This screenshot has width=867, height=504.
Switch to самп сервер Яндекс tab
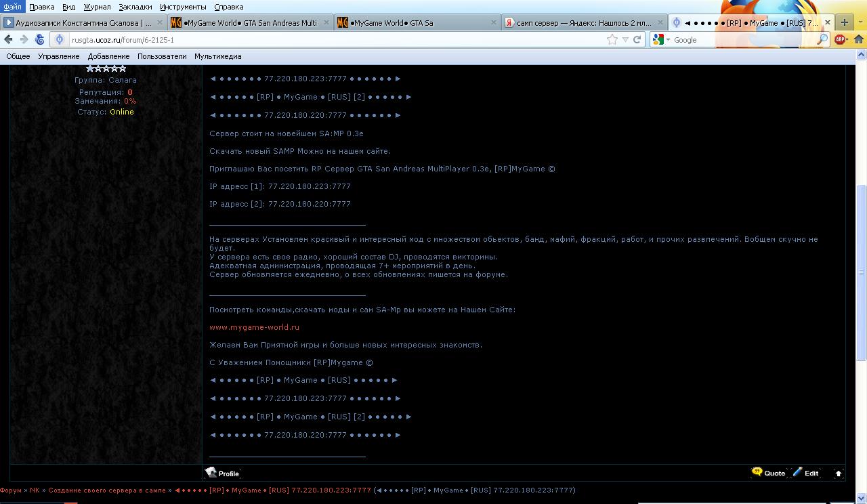coord(584,22)
